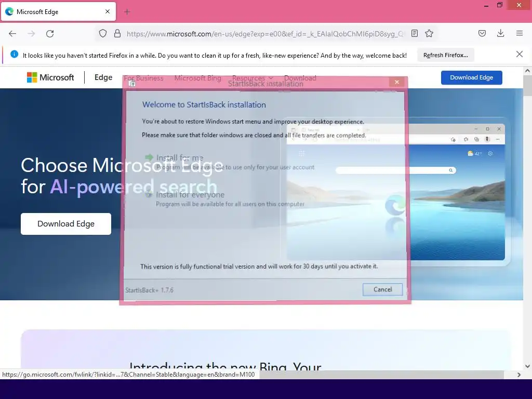532x399 pixels.
Task: Open Firefox downloads panel icon
Action: tap(500, 33)
